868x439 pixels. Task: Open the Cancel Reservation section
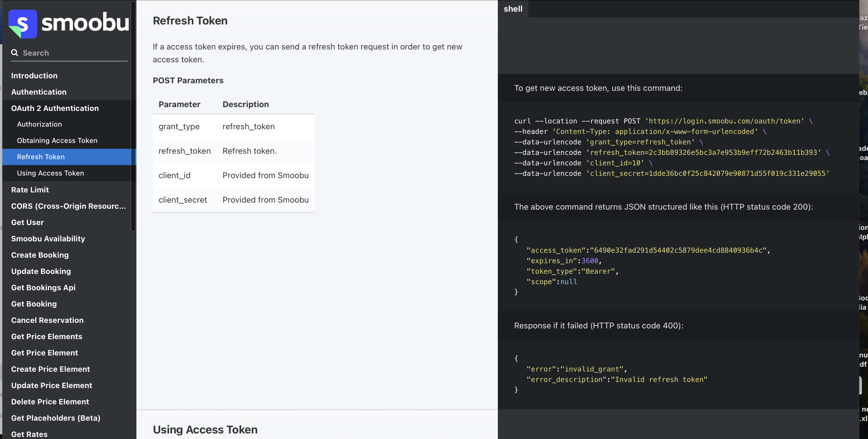pos(47,320)
